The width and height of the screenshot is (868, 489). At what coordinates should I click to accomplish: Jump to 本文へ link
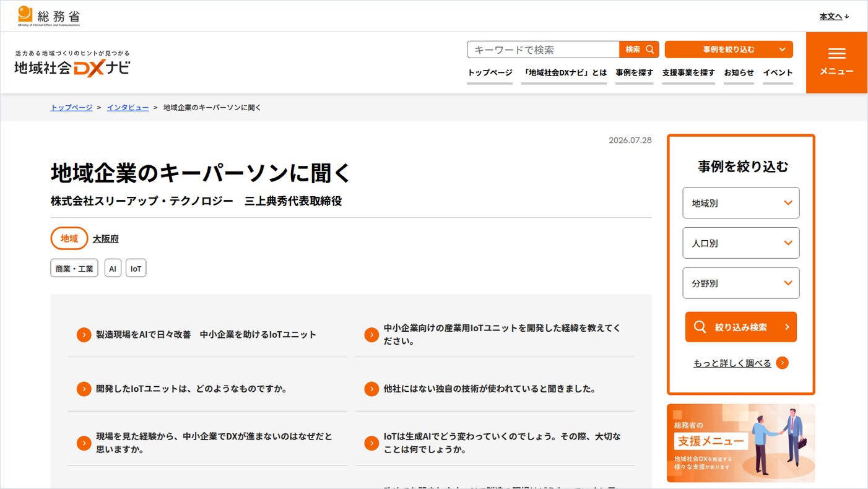(834, 17)
